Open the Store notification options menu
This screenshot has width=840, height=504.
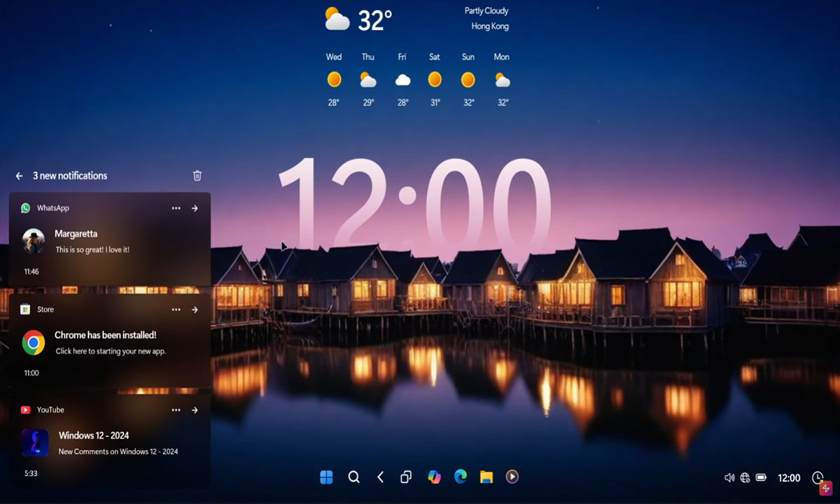pyautogui.click(x=176, y=309)
